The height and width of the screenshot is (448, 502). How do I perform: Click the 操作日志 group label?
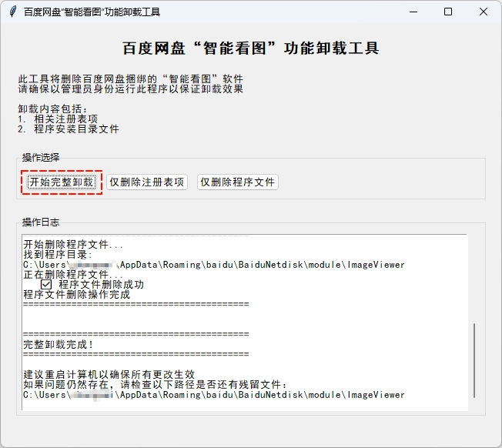[41, 222]
